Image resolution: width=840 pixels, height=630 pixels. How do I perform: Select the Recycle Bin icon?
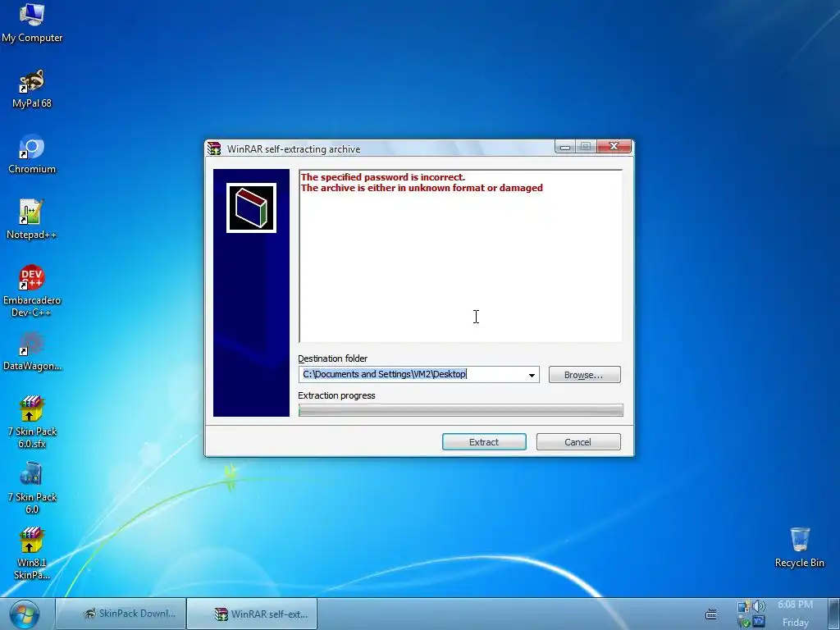coord(799,547)
